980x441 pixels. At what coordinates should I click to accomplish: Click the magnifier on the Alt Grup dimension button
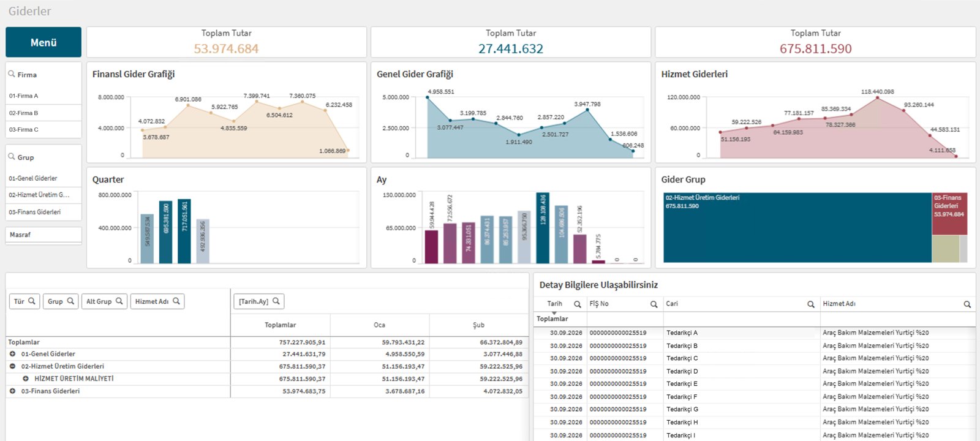coord(119,301)
